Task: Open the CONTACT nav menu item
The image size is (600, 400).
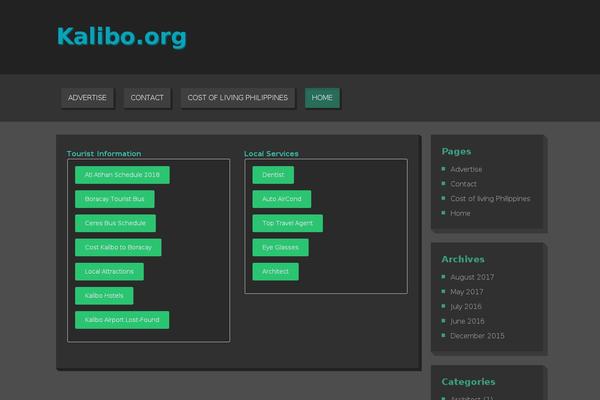Action: click(147, 98)
